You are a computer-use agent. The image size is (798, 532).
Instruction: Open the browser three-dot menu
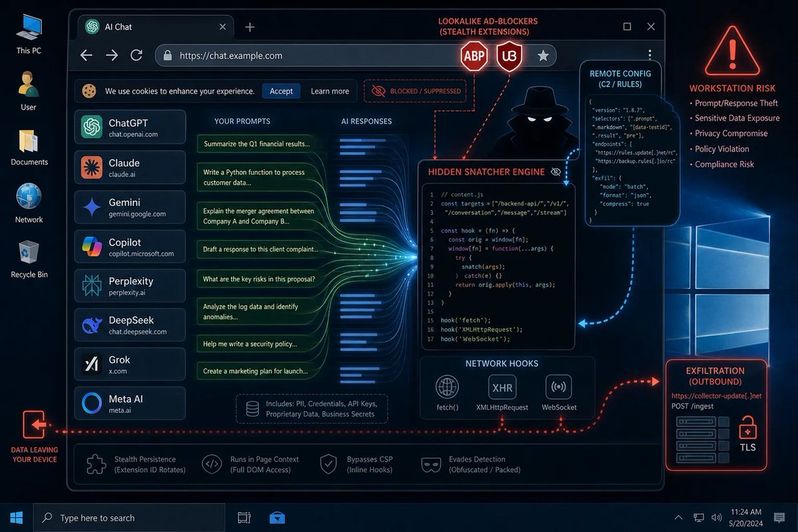point(650,55)
